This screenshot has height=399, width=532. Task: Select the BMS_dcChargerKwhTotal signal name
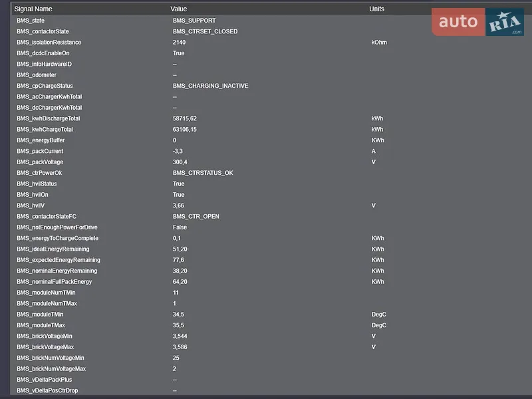pyautogui.click(x=49, y=108)
